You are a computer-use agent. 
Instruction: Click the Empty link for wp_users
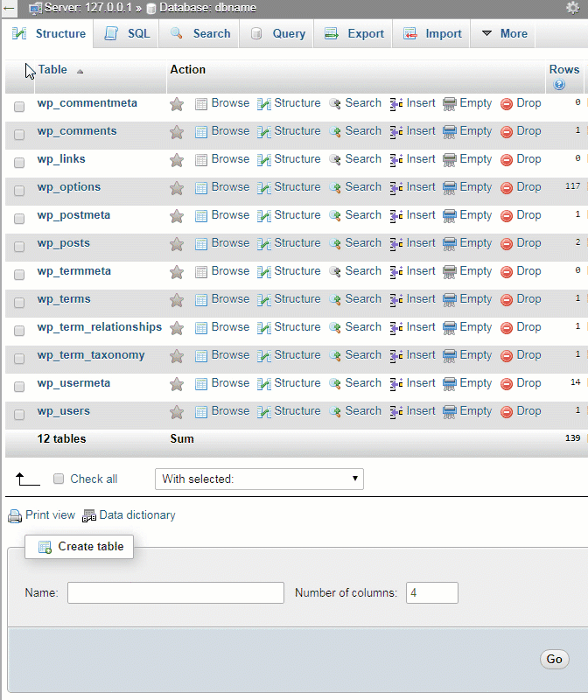coord(476,411)
